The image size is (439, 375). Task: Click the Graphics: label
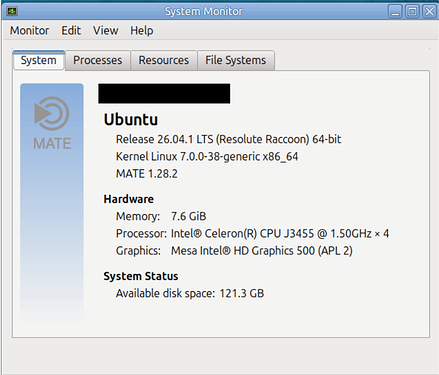tap(138, 251)
